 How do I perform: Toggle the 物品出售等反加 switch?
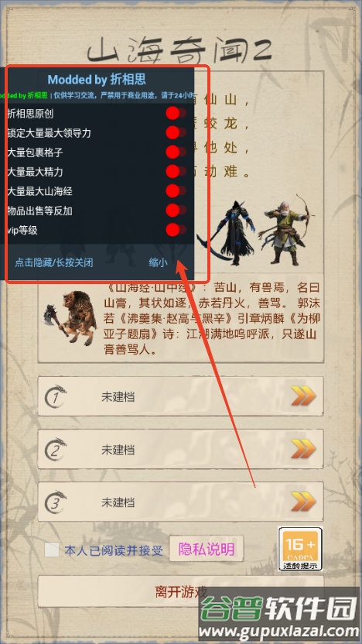click(176, 211)
